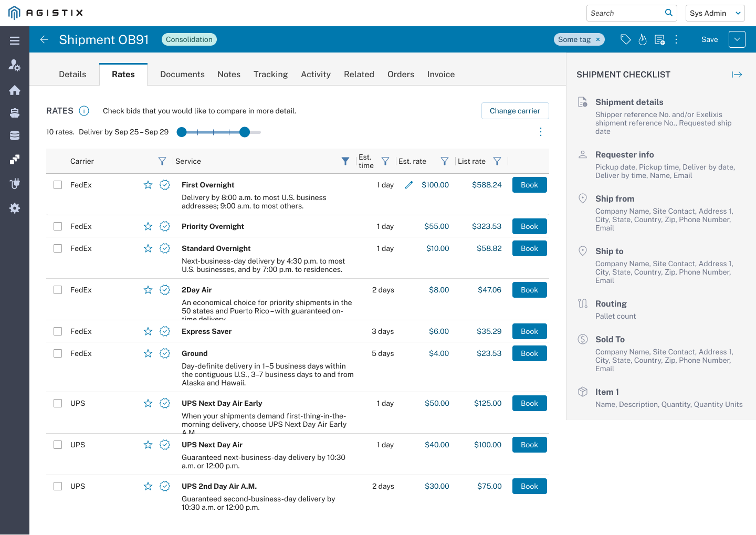
Task: Switch to the Documents tab
Action: pyautogui.click(x=182, y=75)
